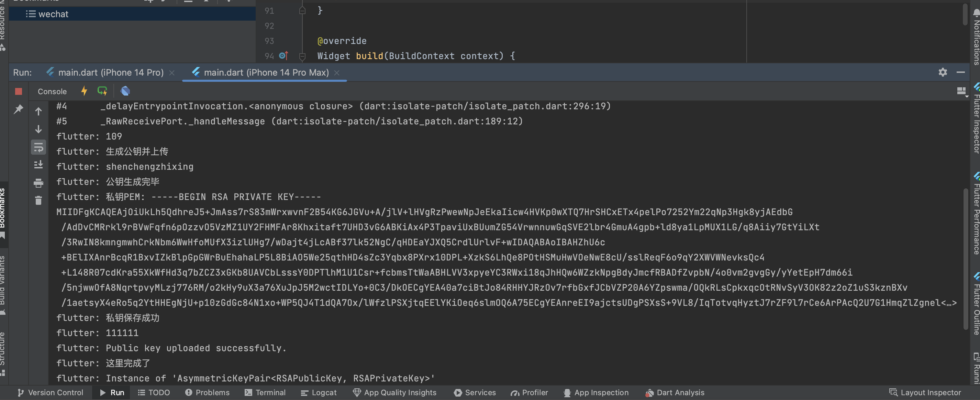This screenshot has width=980, height=400.
Task: Collapse the build method fold marker
Action: (302, 56)
